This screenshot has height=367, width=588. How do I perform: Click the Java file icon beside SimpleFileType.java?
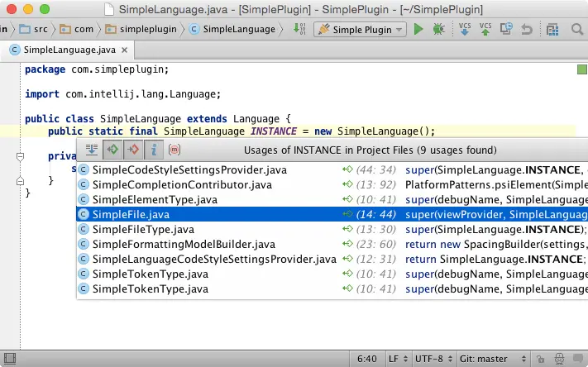click(84, 230)
